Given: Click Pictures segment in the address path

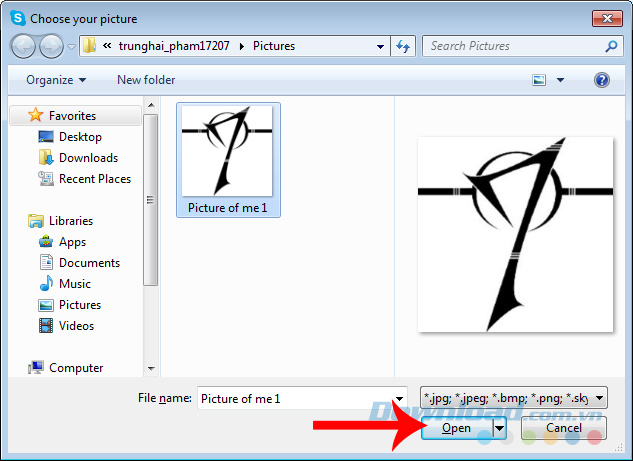Looking at the screenshot, I should (274, 46).
